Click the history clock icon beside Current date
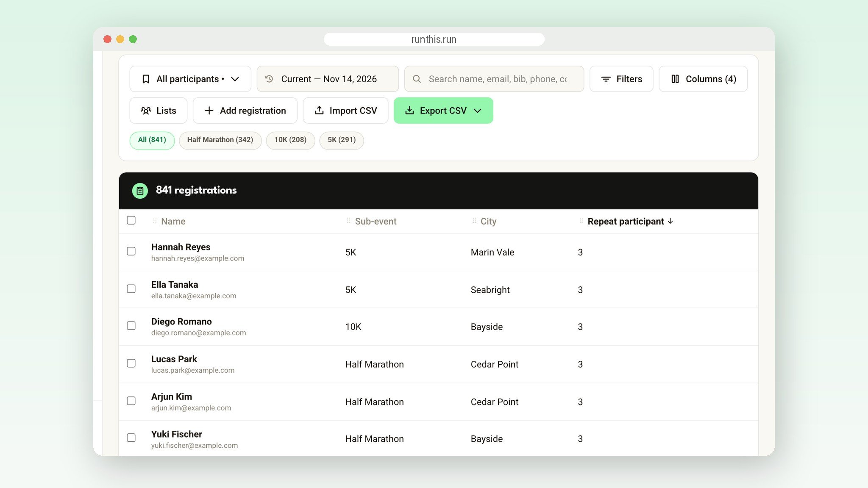 click(269, 79)
